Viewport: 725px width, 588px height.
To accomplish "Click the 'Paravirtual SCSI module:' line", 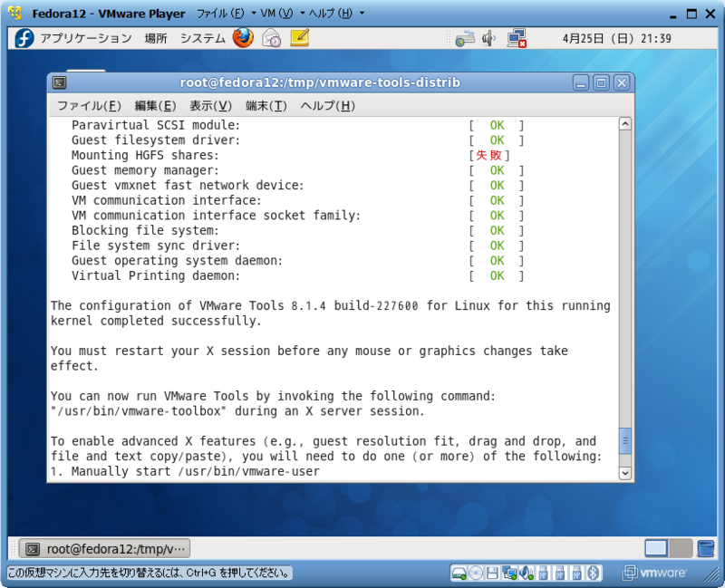I will (156, 125).
